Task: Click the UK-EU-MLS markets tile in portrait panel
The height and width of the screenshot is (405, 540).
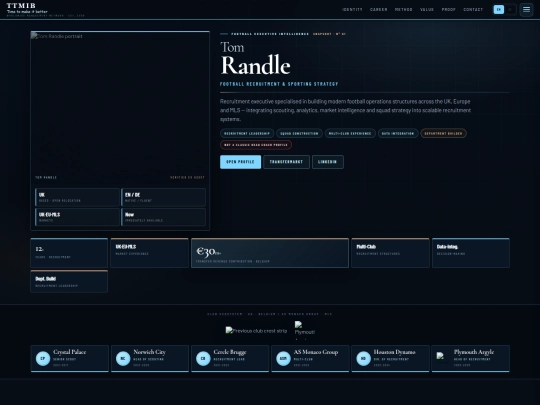Action: [x=77, y=217]
